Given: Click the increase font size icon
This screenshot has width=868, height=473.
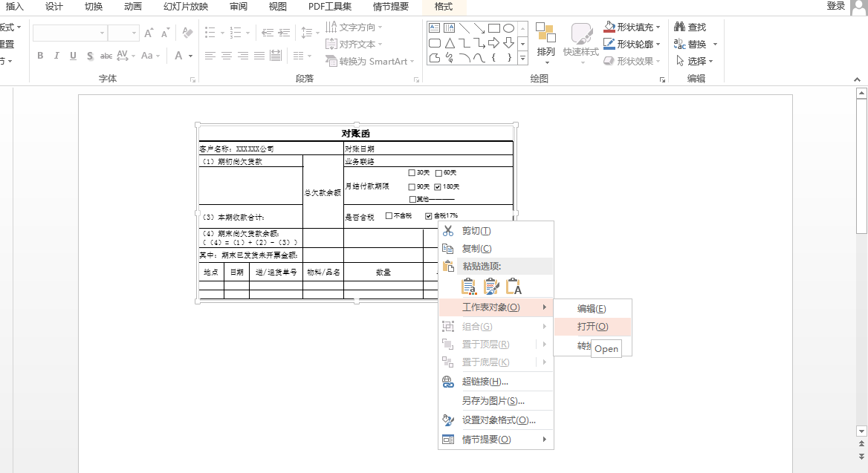Looking at the screenshot, I should [x=149, y=33].
